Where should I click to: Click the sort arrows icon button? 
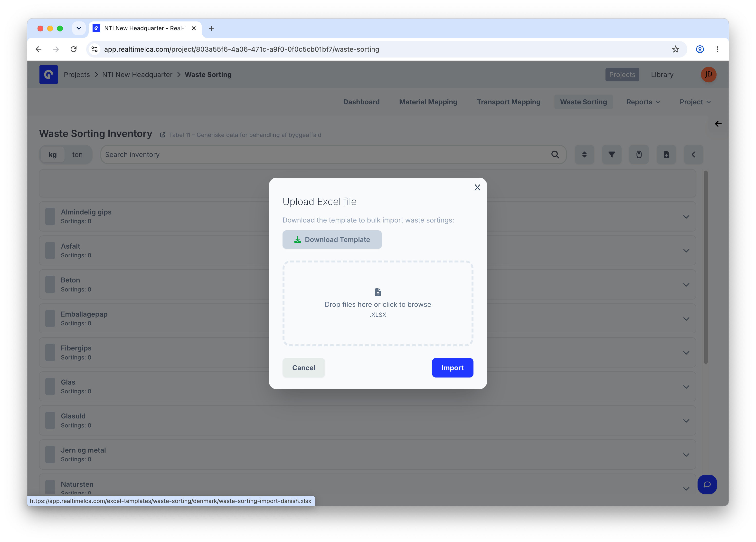(x=584, y=155)
